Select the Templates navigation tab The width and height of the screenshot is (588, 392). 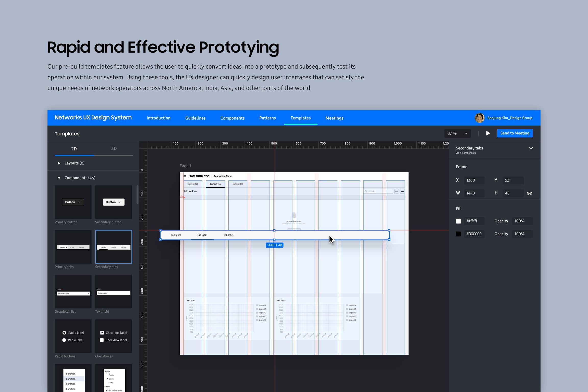(301, 118)
